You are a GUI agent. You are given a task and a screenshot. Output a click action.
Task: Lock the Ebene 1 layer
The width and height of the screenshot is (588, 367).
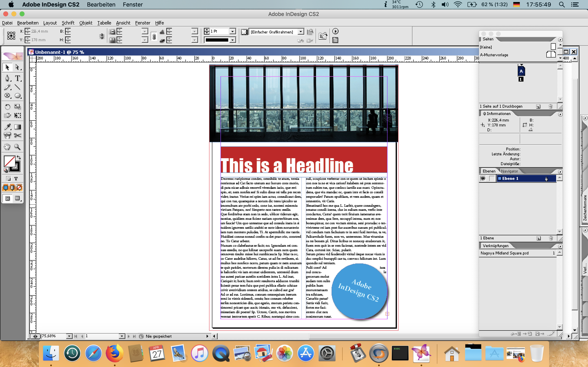pyautogui.click(x=492, y=178)
